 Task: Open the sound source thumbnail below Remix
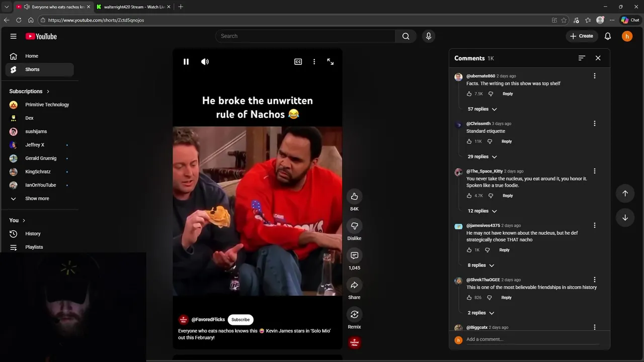pyautogui.click(x=354, y=343)
